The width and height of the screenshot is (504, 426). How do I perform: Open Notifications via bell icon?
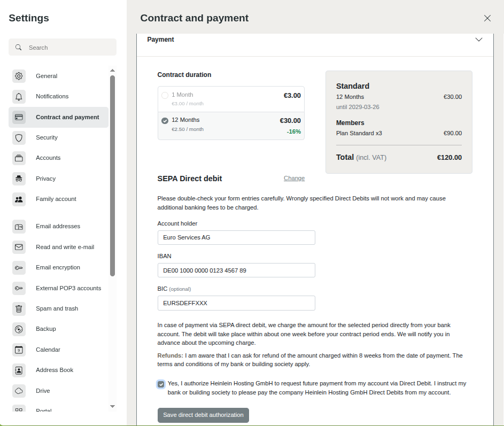(x=19, y=97)
